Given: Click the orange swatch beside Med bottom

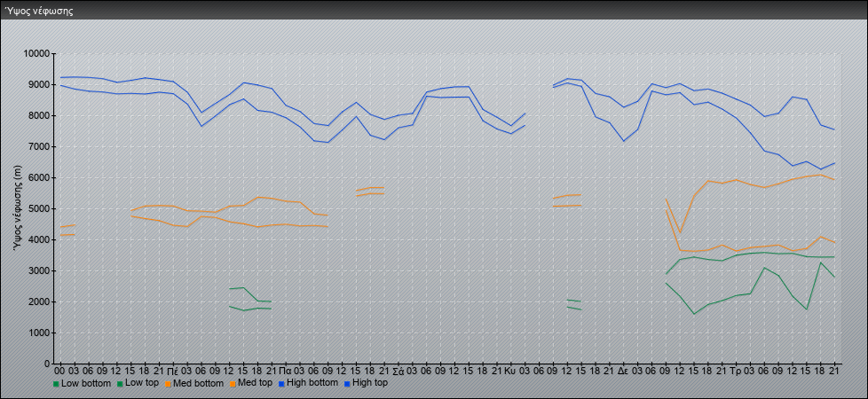Looking at the screenshot, I should [168, 384].
